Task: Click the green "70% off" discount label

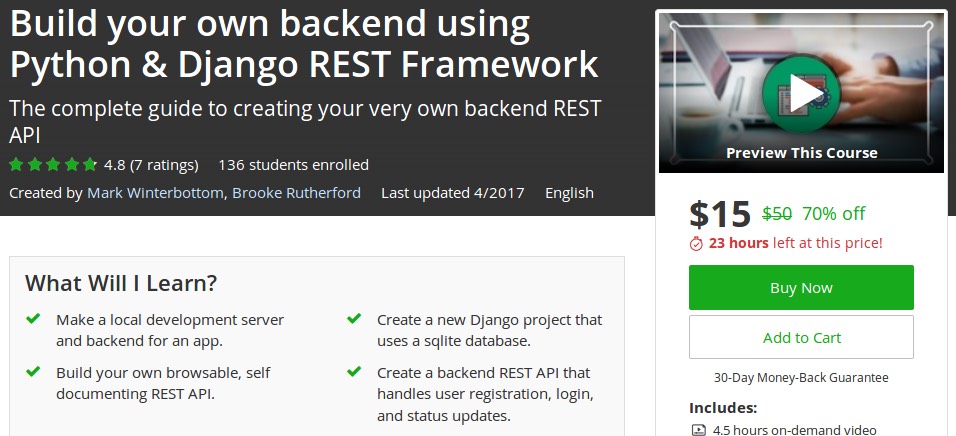Action: pyautogui.click(x=833, y=213)
